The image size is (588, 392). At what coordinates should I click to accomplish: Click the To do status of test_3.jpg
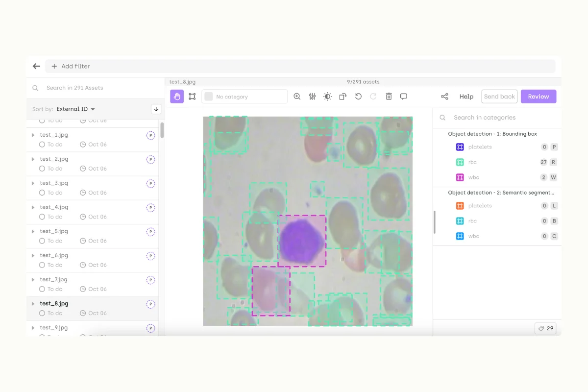(51, 193)
